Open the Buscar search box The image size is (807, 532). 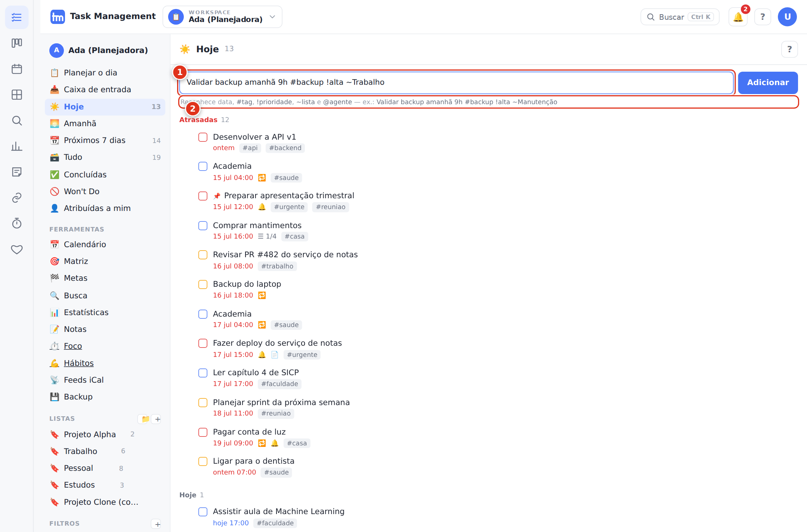[680, 17]
